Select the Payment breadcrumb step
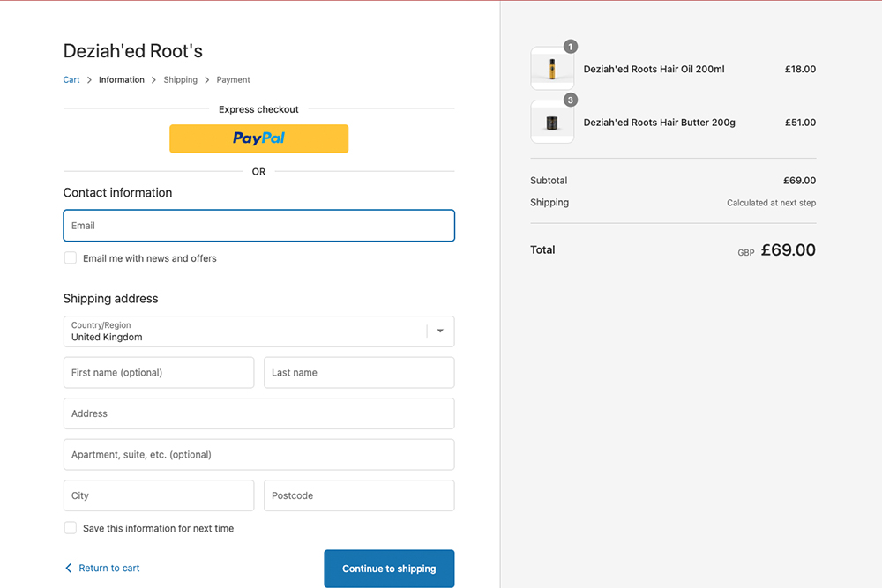This screenshot has height=588, width=882. pos(233,80)
